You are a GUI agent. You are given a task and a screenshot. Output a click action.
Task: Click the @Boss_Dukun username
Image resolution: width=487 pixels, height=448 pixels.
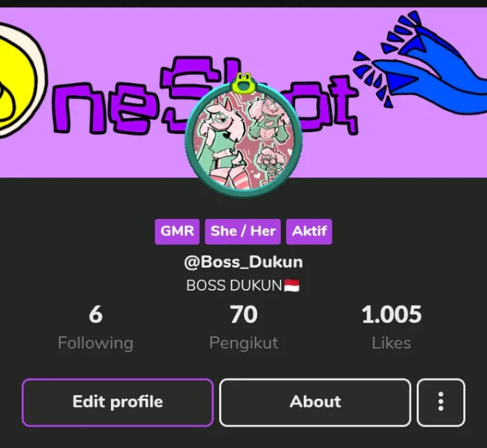tap(243, 263)
